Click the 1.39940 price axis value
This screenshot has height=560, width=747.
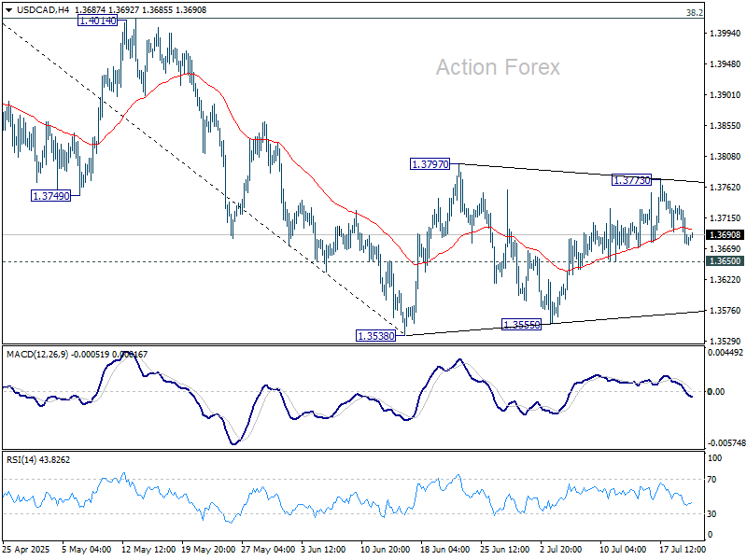tap(726, 34)
